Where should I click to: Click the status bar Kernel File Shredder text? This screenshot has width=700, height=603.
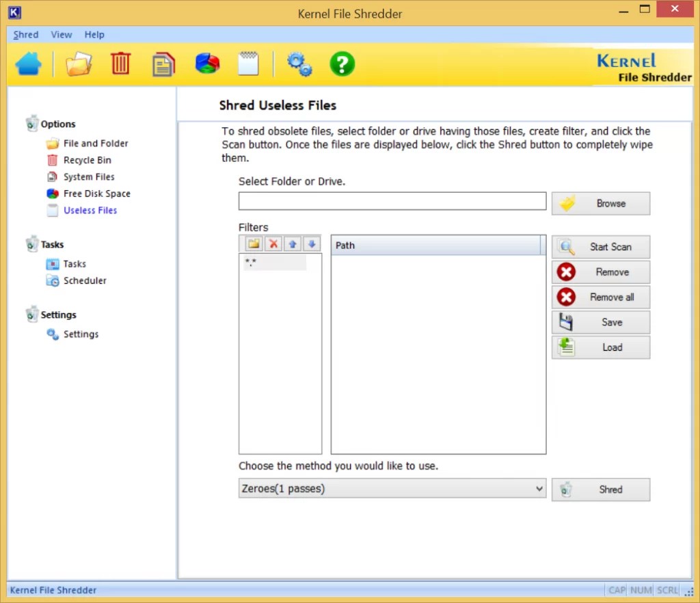53,590
